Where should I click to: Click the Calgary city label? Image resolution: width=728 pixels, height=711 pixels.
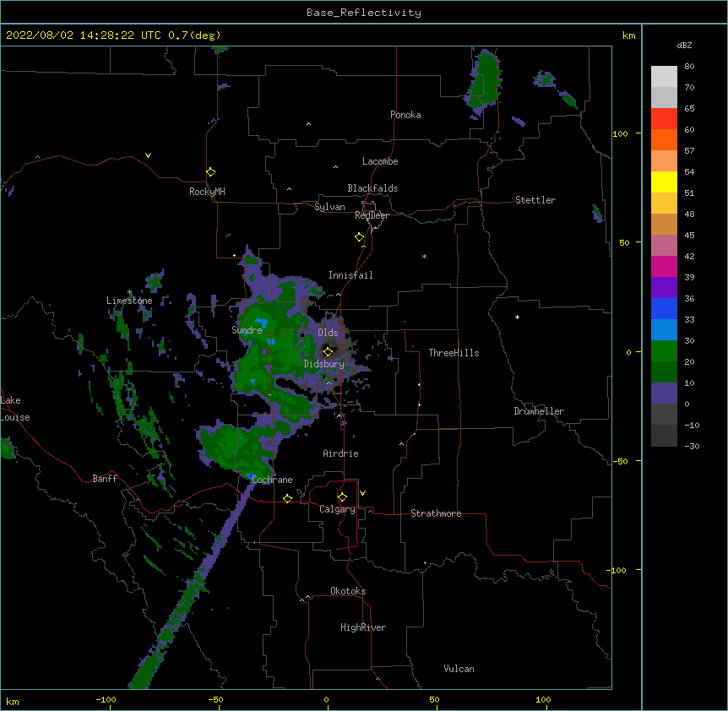[337, 509]
